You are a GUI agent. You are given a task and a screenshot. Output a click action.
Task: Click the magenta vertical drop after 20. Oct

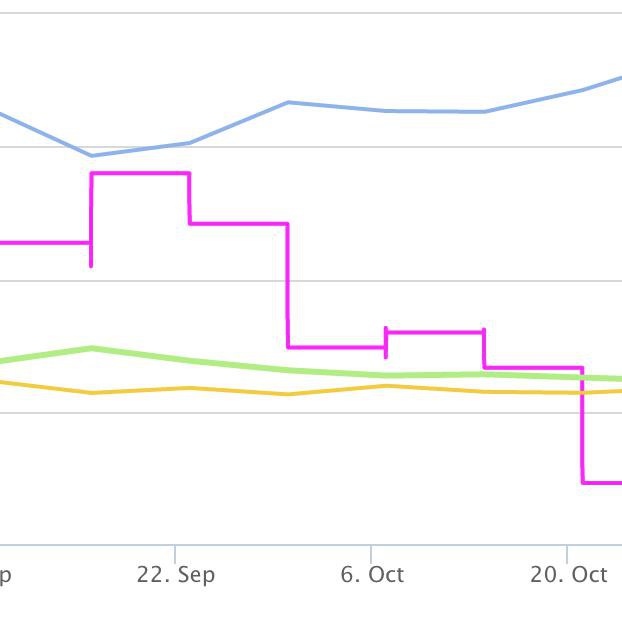(x=582, y=425)
